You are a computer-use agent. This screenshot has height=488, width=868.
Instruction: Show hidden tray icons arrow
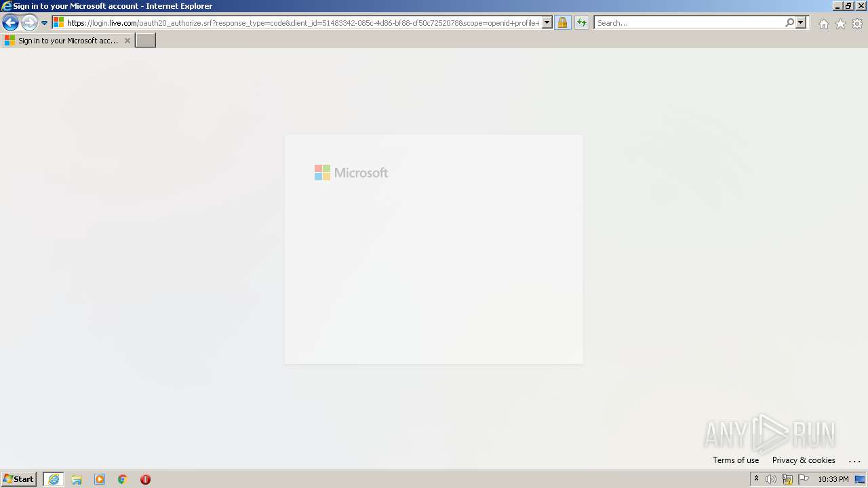tap(756, 479)
